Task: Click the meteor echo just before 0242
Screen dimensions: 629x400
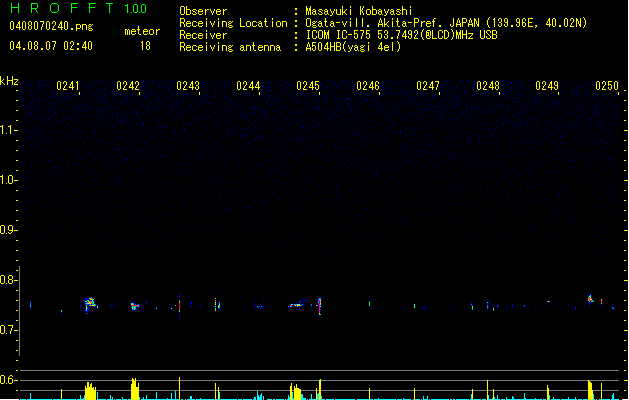Action: tap(135, 307)
